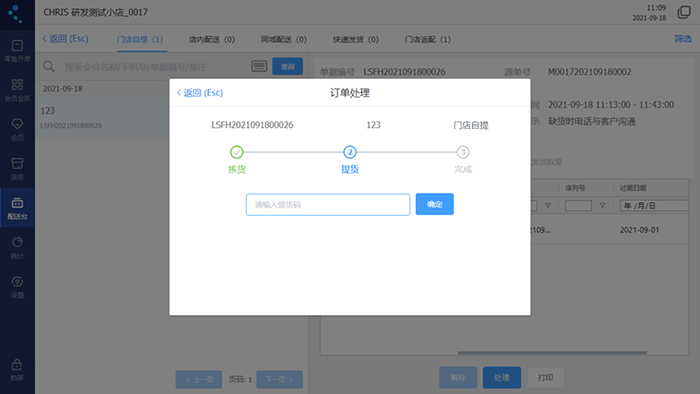Focus the 请输入提货码 input field
700x394 pixels.
tap(328, 204)
